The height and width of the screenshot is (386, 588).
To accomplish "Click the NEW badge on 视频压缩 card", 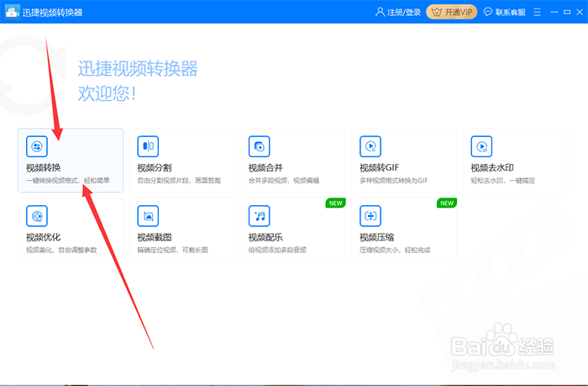I will (447, 204).
